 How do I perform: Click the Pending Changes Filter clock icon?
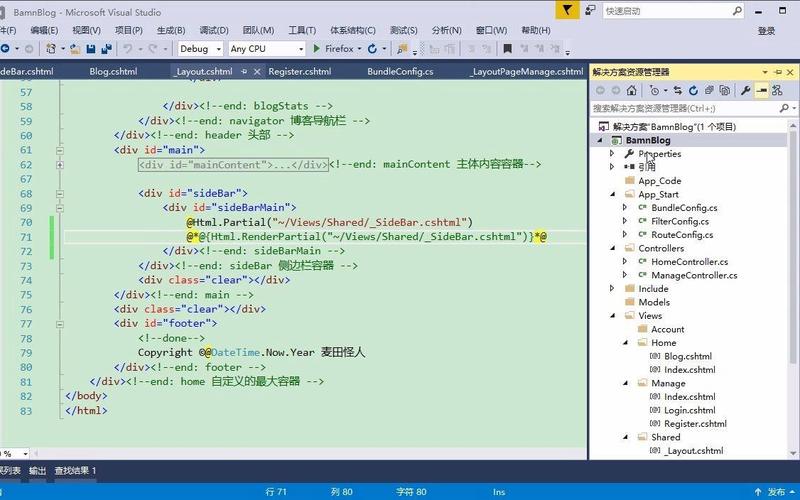[654, 91]
